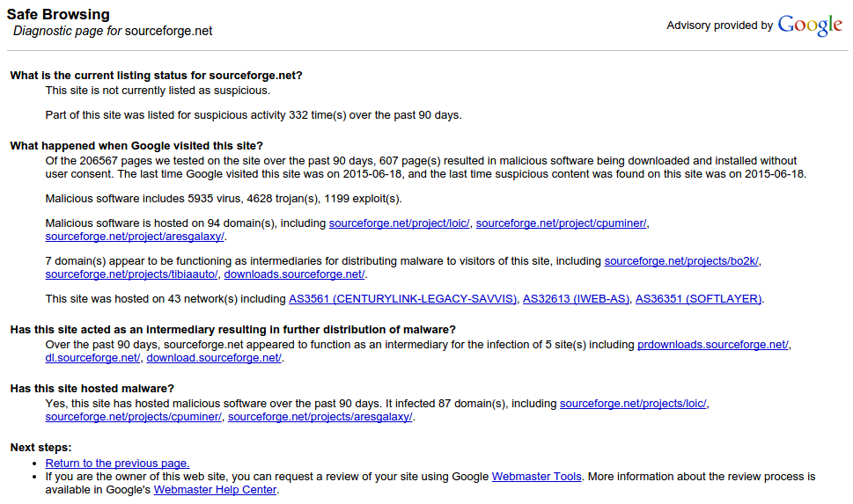This screenshot has width=853, height=504.
Task: Open AS3561 (CENTURYLINK-LEGACY-SAVVIS) network link
Action: click(x=402, y=299)
